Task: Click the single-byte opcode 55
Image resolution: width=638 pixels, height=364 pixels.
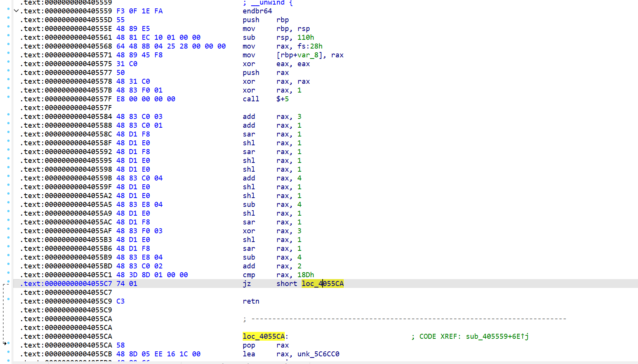Action: [x=121, y=19]
